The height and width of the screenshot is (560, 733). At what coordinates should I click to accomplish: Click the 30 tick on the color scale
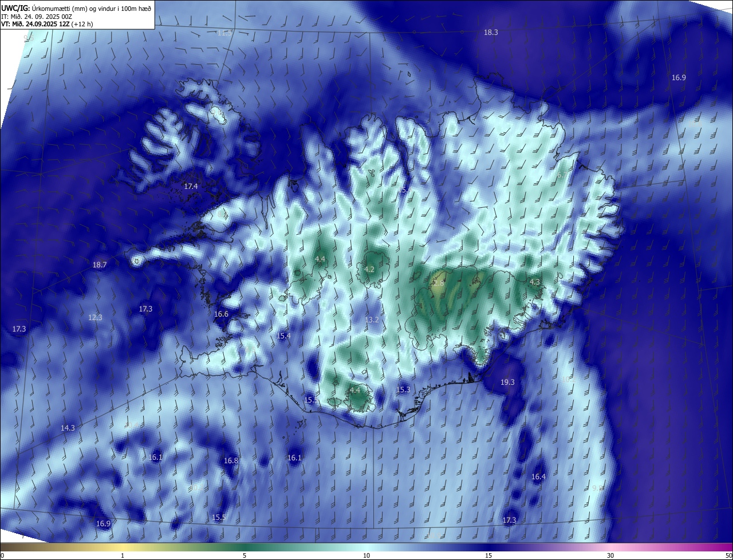610,555
